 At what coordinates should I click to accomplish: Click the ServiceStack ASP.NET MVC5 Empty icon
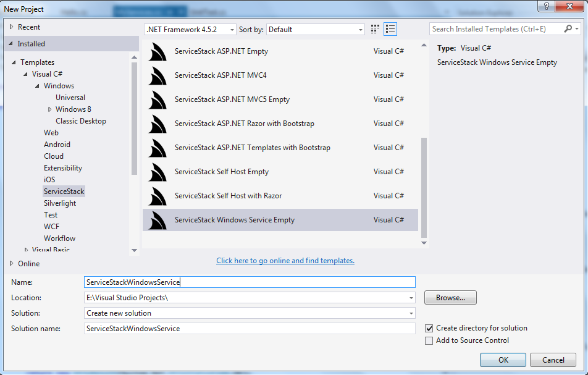157,99
